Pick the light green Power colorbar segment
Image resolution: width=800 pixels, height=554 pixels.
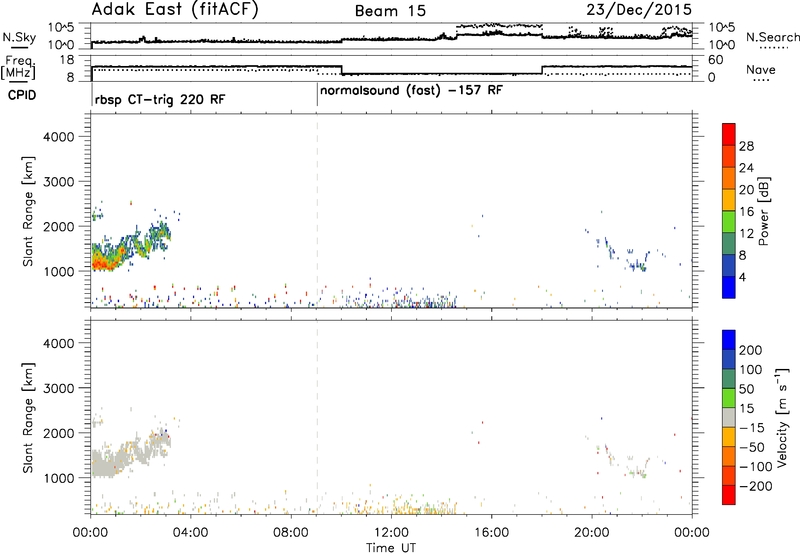tap(729, 221)
